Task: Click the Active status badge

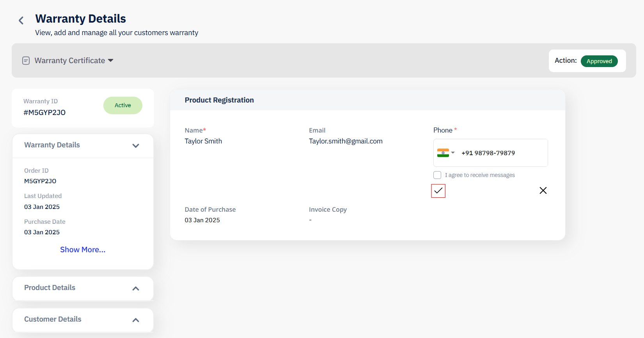Action: [123, 105]
